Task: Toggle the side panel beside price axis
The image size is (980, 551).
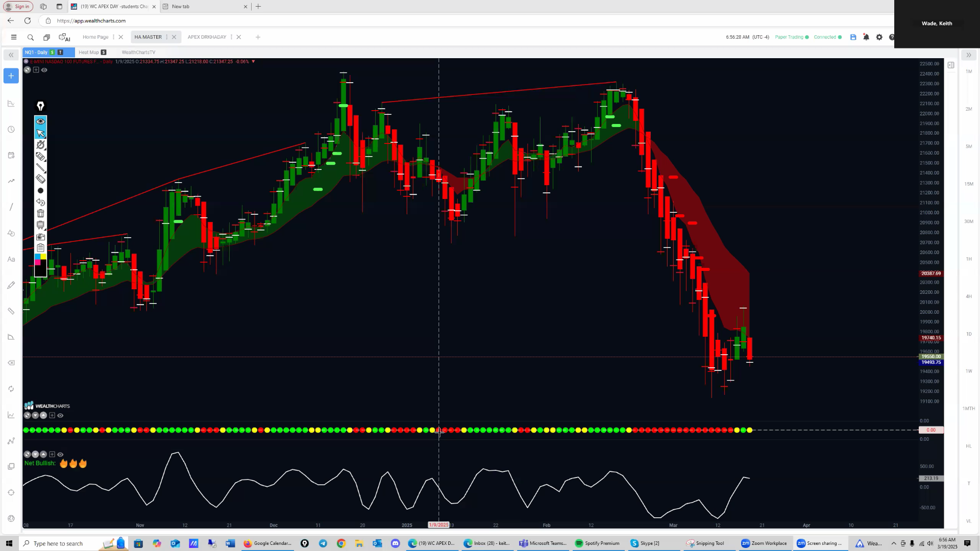Action: pos(951,65)
